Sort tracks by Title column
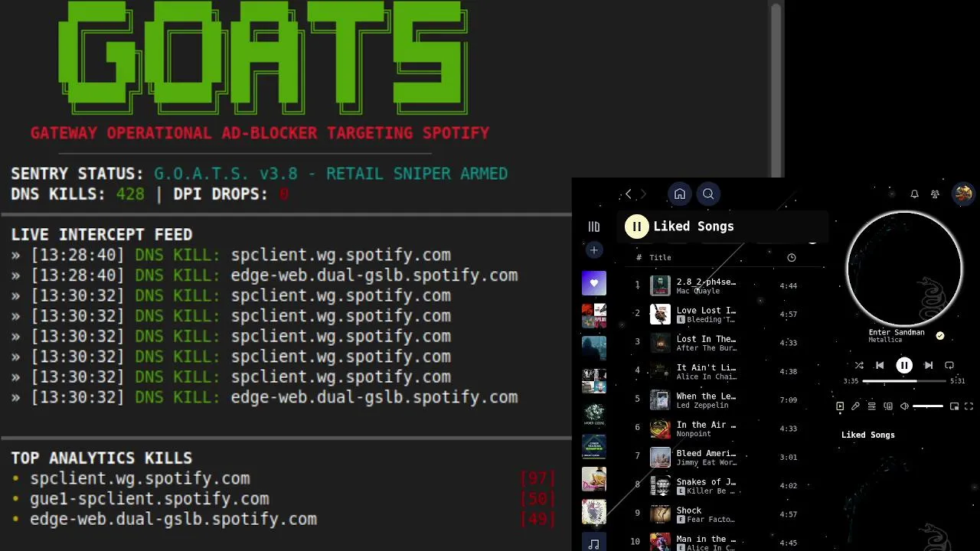 (660, 258)
